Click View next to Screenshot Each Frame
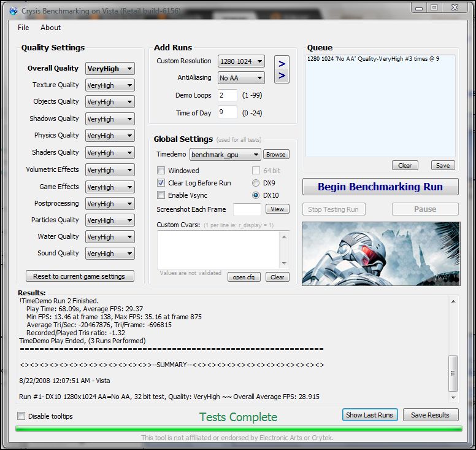The width and height of the screenshot is (476, 450). [x=277, y=209]
